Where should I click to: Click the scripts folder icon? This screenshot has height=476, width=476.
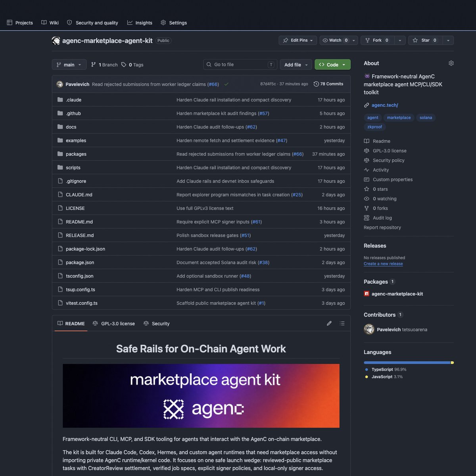coord(60,167)
